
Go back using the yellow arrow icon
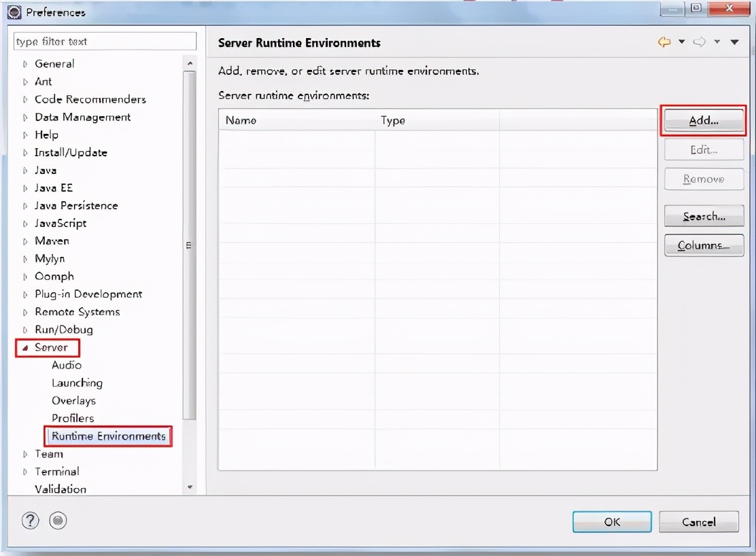[x=664, y=42]
